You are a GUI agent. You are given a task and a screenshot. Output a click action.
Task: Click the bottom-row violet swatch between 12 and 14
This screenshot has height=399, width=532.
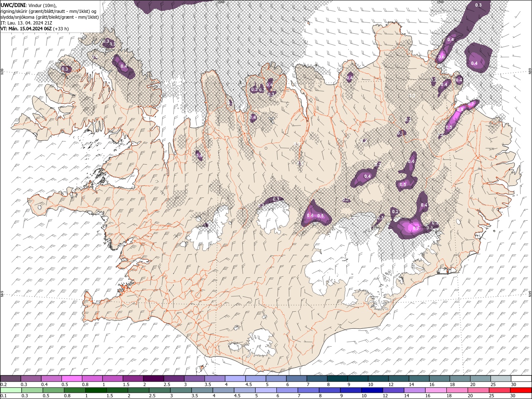(x=393, y=390)
